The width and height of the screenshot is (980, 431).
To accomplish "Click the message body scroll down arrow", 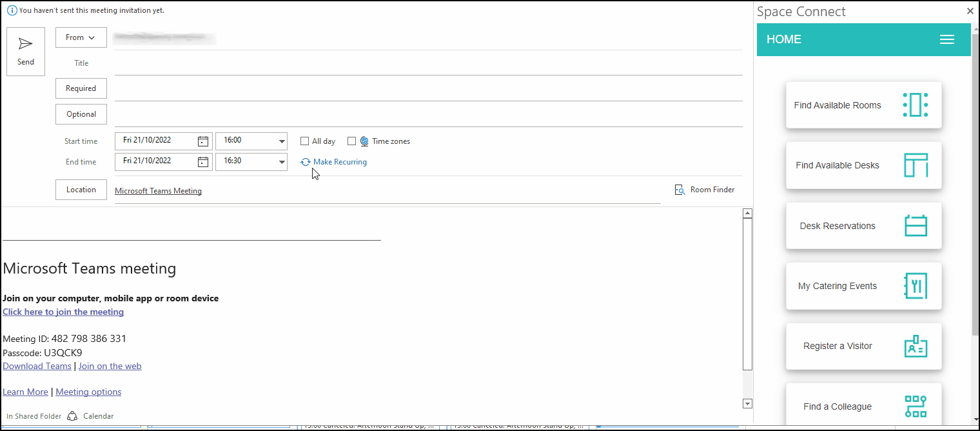I will pyautogui.click(x=748, y=404).
